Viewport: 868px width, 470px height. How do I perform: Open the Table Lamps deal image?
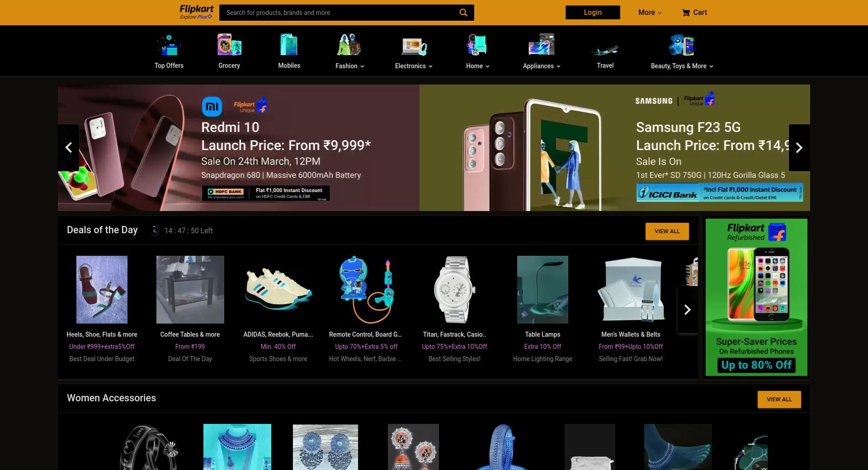pos(542,290)
